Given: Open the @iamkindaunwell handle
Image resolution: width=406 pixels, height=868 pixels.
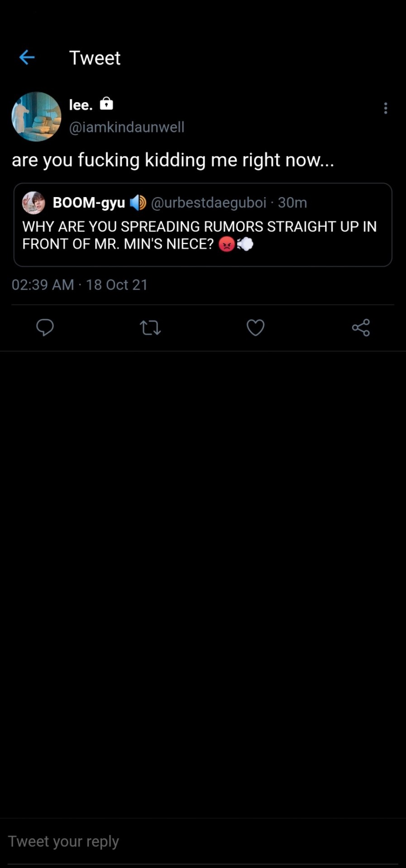Looking at the screenshot, I should (x=127, y=127).
